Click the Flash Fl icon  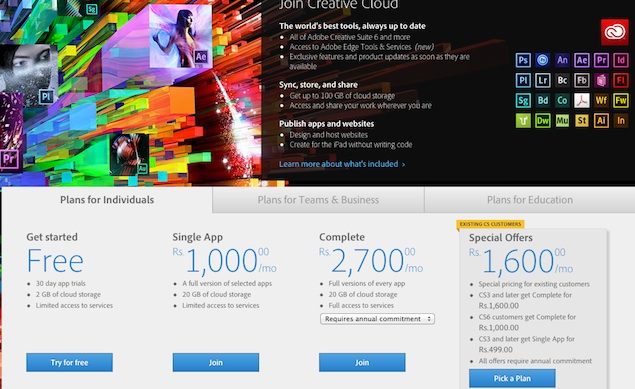(620, 80)
